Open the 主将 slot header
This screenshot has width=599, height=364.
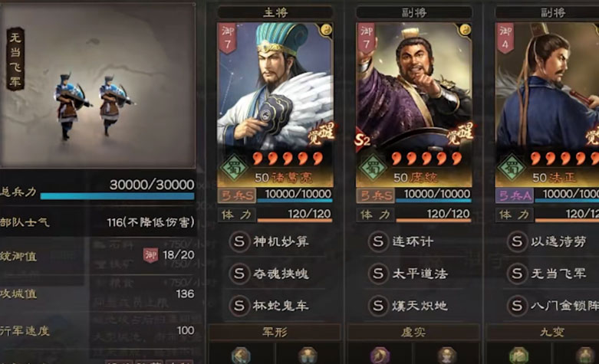[x=275, y=12]
